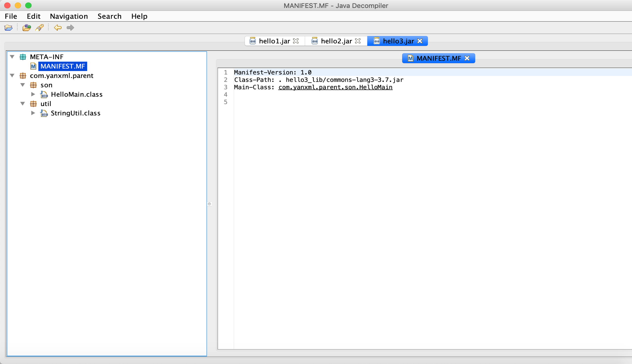Click the HelloMain.class file icon

pos(44,94)
